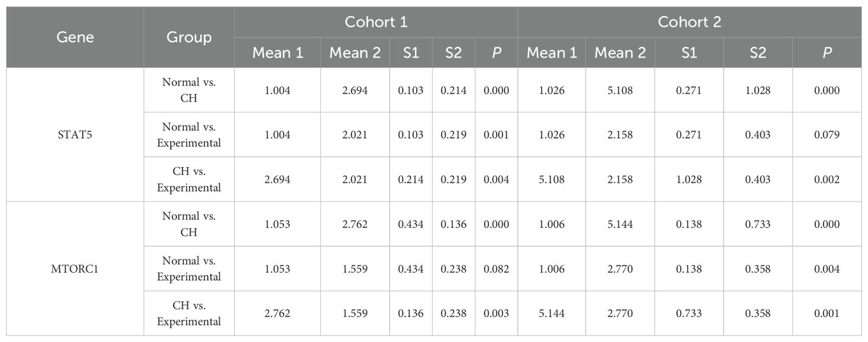
Task: Select MTORC1's Normal vs. CH group cell
Action: point(188,224)
